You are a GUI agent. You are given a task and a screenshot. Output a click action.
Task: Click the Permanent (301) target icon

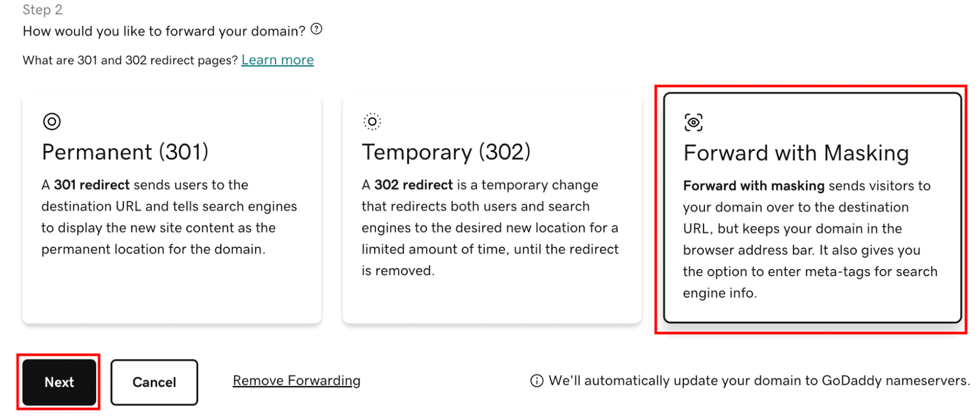click(x=52, y=121)
